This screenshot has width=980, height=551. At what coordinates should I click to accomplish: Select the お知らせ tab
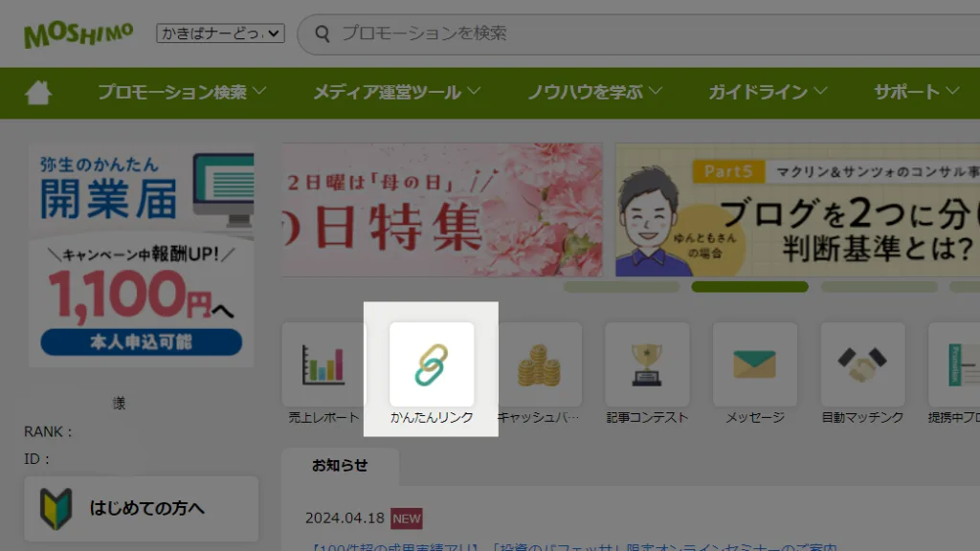340,466
